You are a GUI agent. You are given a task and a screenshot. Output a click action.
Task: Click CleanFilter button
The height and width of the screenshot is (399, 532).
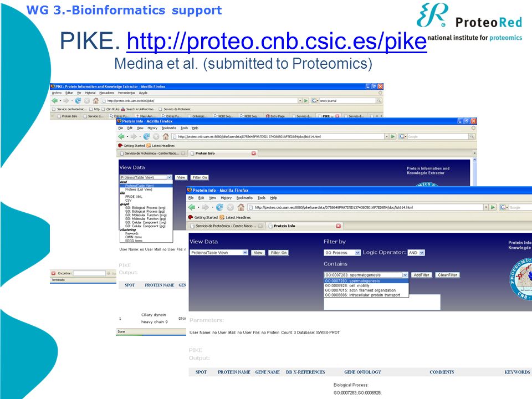448,275
